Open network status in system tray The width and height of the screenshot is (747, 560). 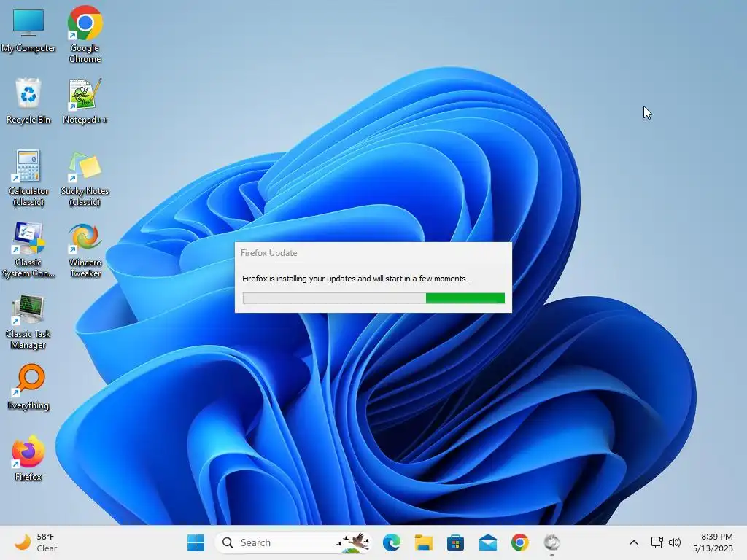pos(657,542)
